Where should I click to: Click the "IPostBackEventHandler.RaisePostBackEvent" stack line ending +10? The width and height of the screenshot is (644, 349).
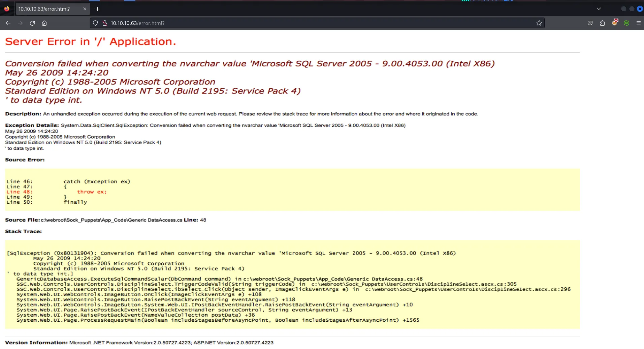click(215, 304)
